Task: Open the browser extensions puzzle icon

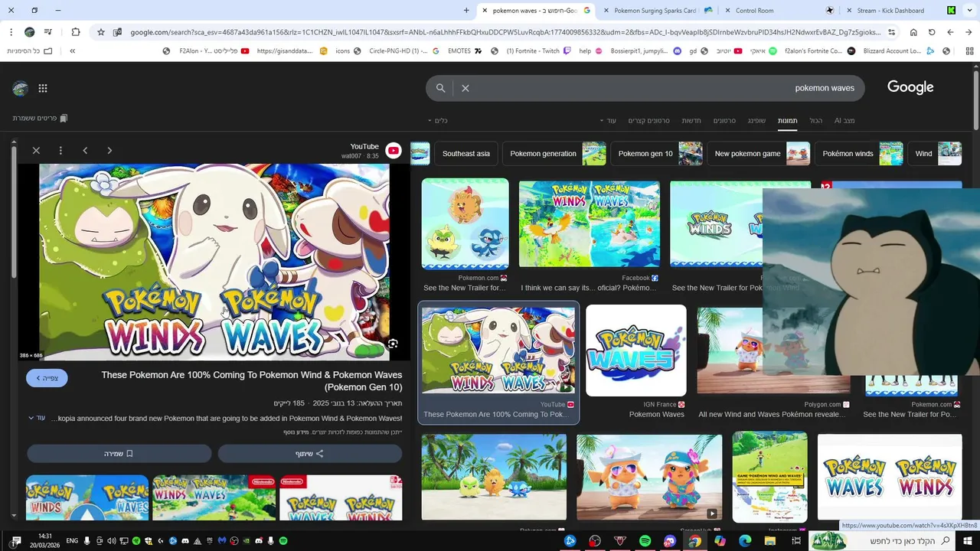Action: pos(75,32)
